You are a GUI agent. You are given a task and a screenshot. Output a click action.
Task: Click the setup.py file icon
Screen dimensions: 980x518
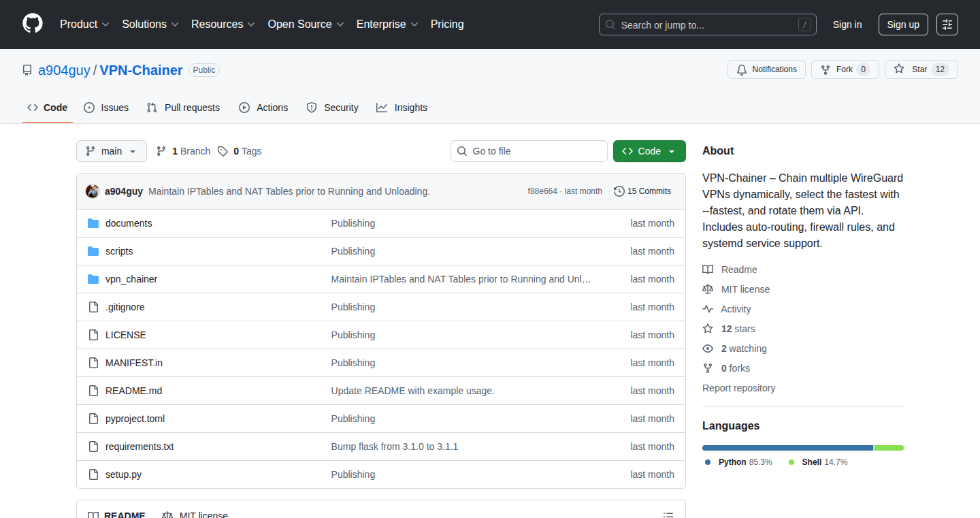click(93, 474)
